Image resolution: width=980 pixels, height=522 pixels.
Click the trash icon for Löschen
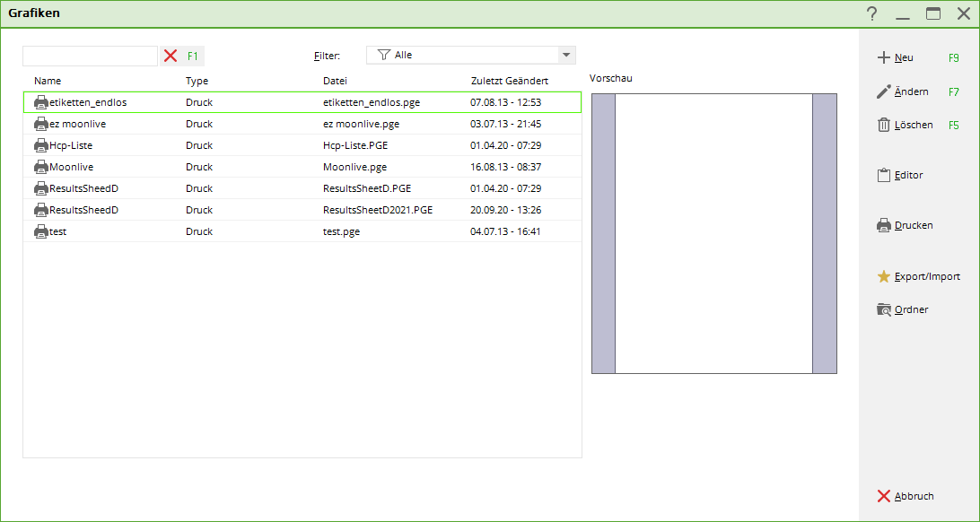pyautogui.click(x=884, y=125)
